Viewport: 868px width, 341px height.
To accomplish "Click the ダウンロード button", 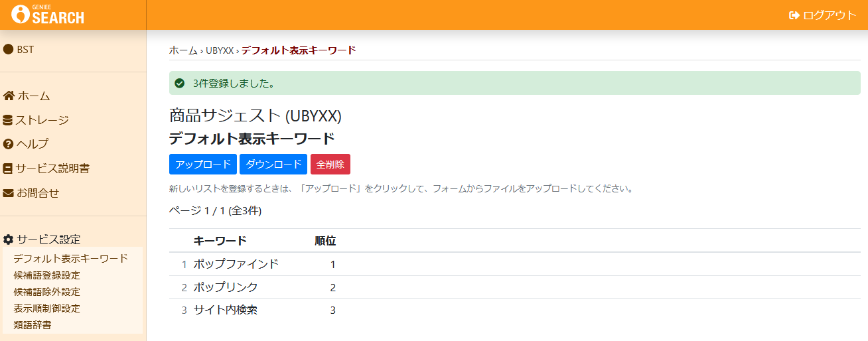I will [x=273, y=165].
